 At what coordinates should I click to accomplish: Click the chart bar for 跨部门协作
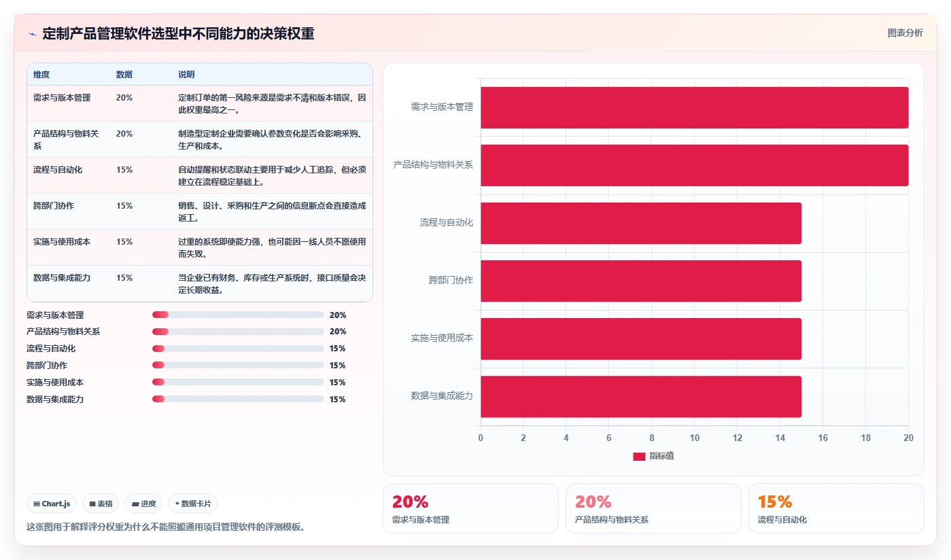(641, 281)
